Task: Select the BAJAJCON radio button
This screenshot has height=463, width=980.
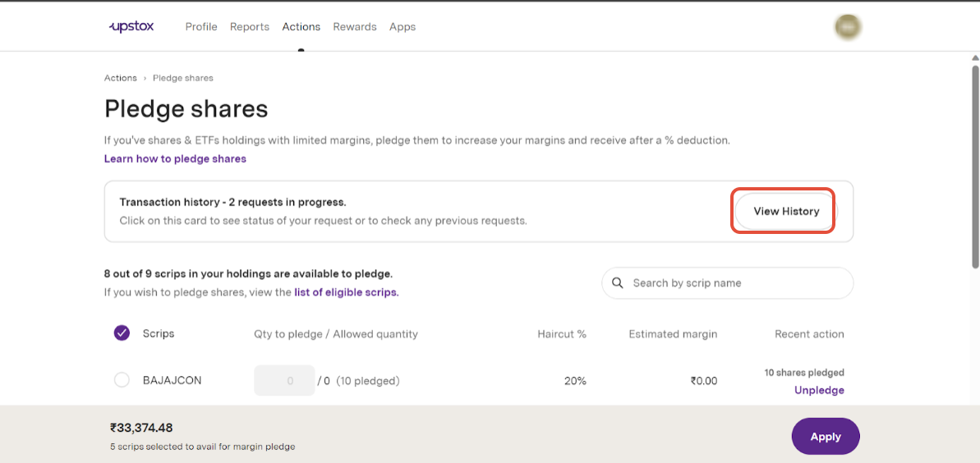Action: click(122, 380)
